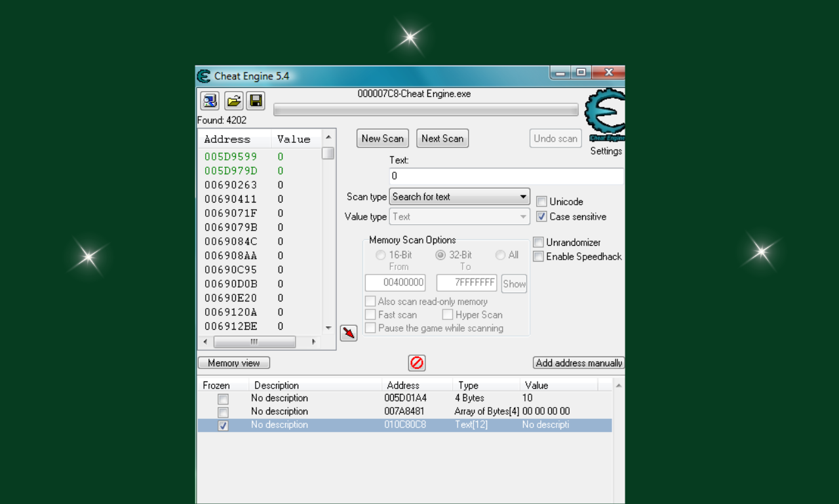The width and height of the screenshot is (839, 504).
Task: Clear address list red circle icon
Action: (417, 362)
